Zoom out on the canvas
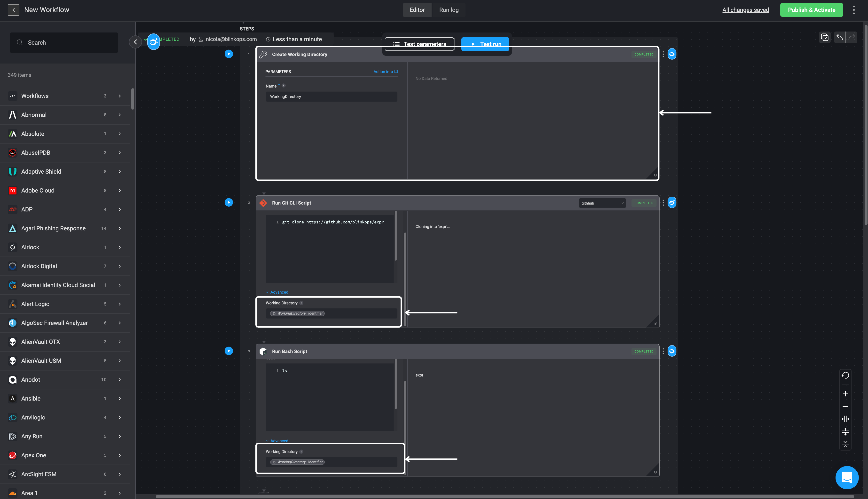868x499 pixels. click(845, 406)
